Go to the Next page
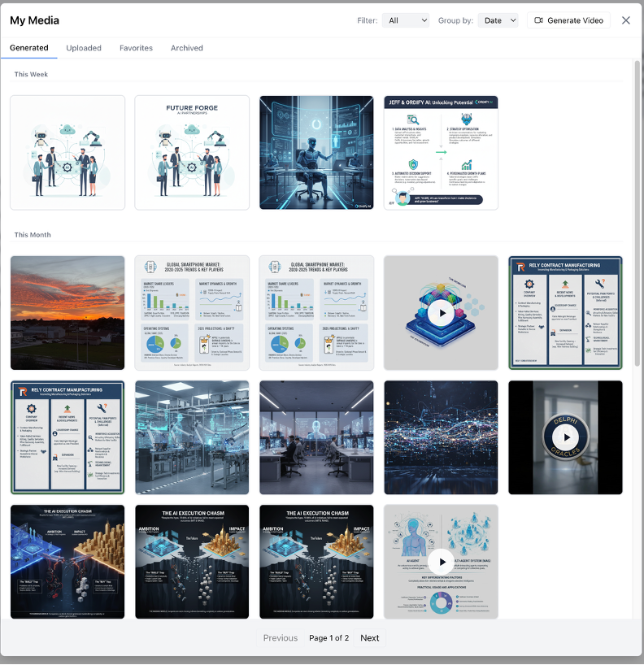644x665 pixels. (369, 638)
